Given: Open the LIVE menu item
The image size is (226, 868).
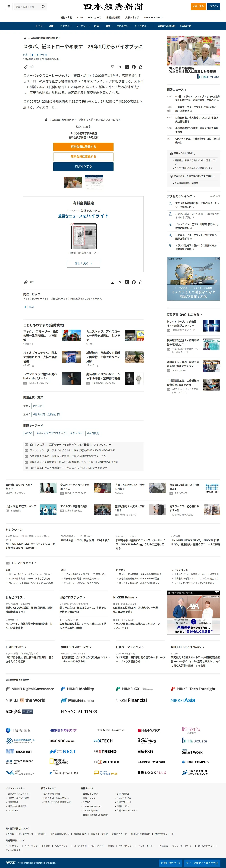Looking at the screenshot, I should click(80, 18).
